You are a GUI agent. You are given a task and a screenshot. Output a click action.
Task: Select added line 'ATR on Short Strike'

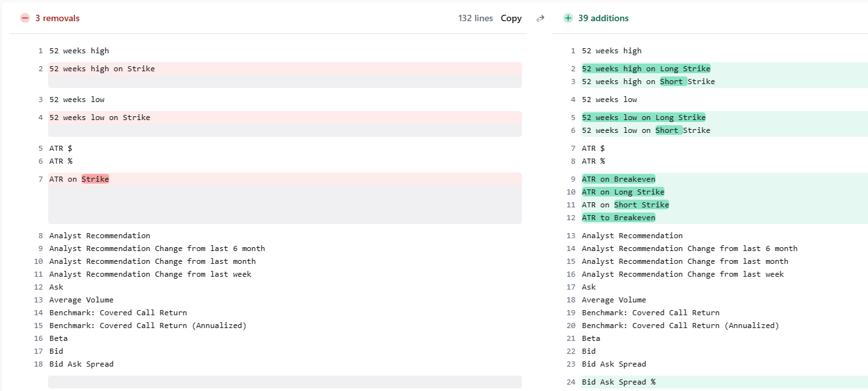(x=724, y=205)
